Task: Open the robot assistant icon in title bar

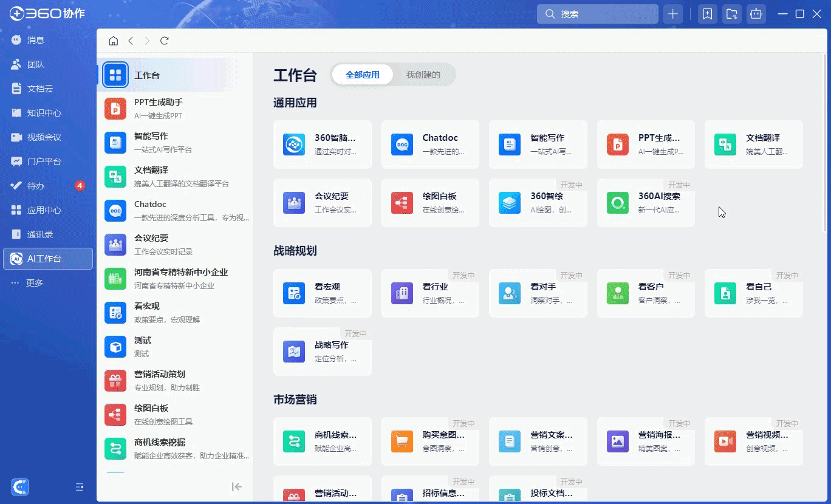Action: (756, 14)
